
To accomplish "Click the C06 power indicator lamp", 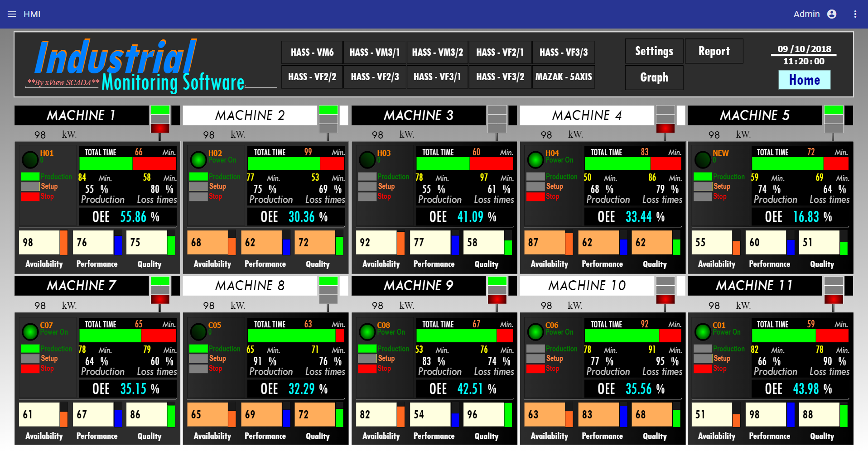I will (535, 331).
